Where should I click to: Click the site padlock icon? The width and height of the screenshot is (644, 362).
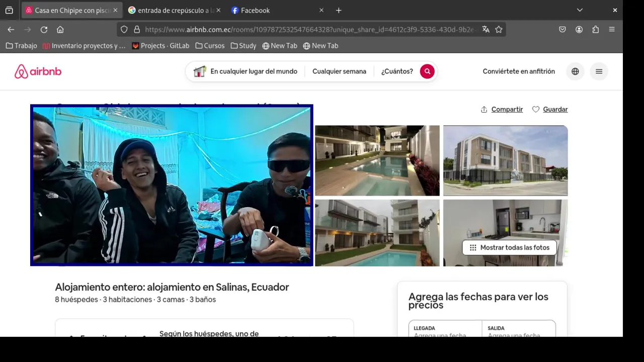pyautogui.click(x=136, y=30)
